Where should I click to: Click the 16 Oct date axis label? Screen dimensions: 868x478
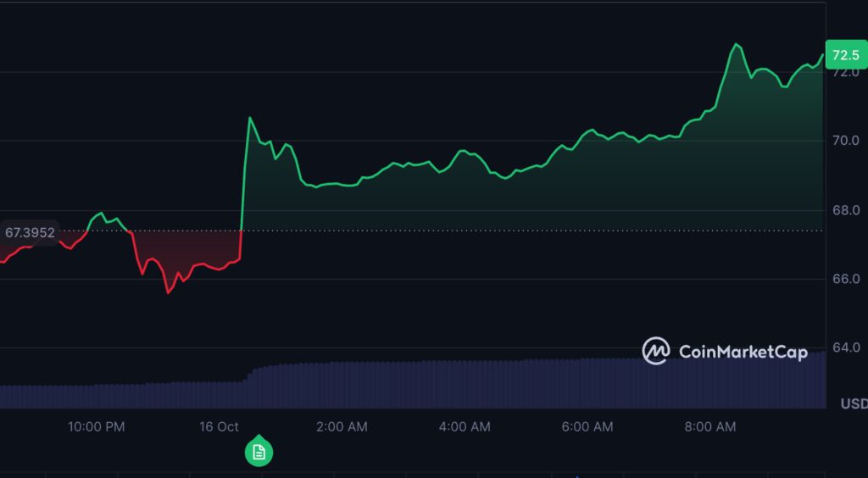coord(219,427)
